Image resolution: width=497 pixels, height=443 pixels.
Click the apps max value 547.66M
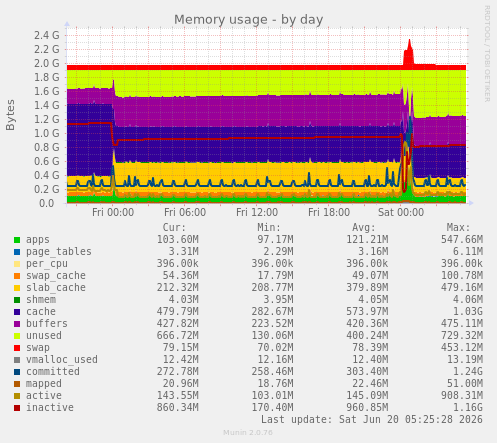(462, 240)
